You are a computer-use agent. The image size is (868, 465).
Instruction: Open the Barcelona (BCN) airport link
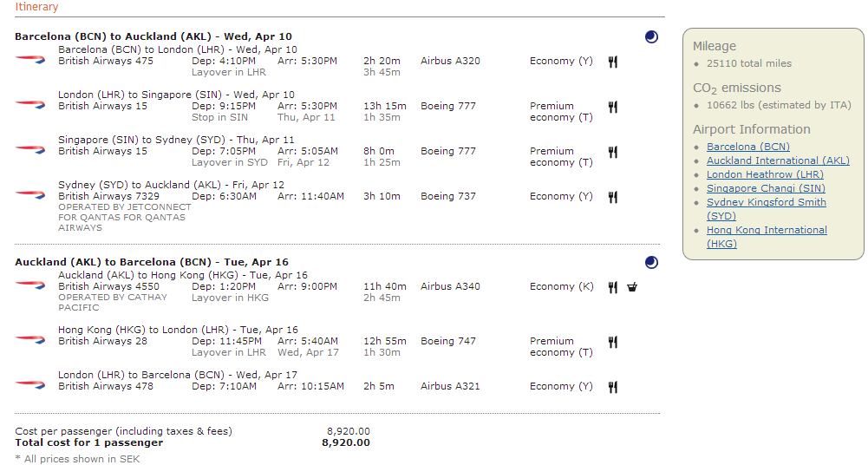[747, 147]
